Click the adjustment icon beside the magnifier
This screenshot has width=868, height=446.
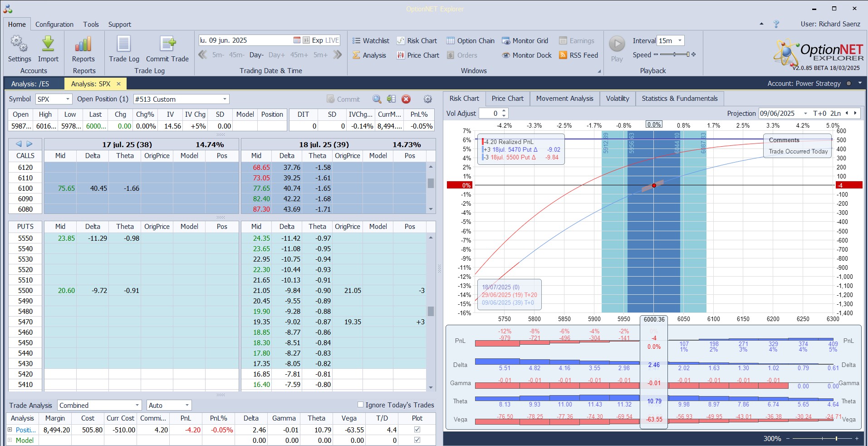pyautogui.click(x=391, y=99)
